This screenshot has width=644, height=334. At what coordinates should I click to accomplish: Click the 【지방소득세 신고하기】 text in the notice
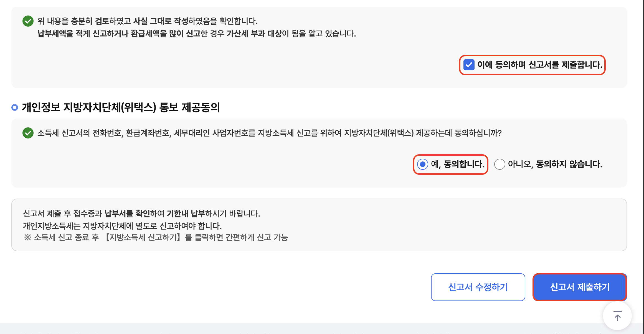pyautogui.click(x=143, y=237)
